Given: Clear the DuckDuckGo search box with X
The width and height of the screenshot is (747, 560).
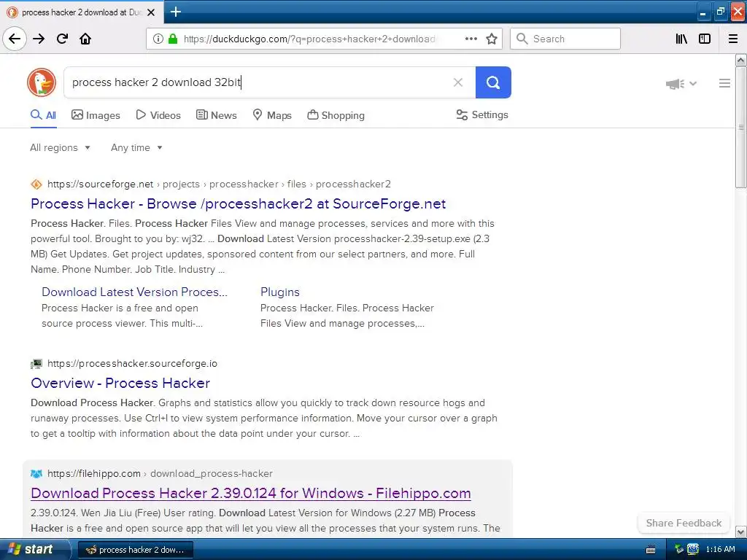Looking at the screenshot, I should coord(458,82).
